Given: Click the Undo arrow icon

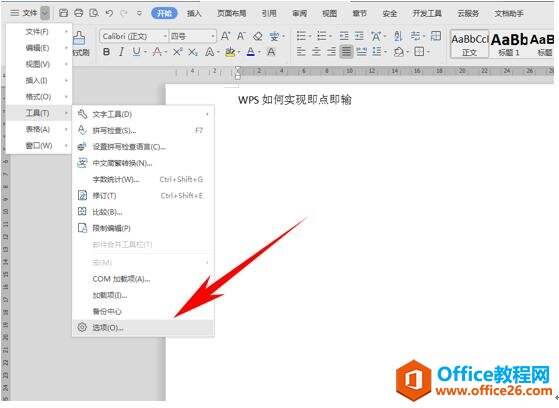Looking at the screenshot, I should pyautogui.click(x=109, y=13).
